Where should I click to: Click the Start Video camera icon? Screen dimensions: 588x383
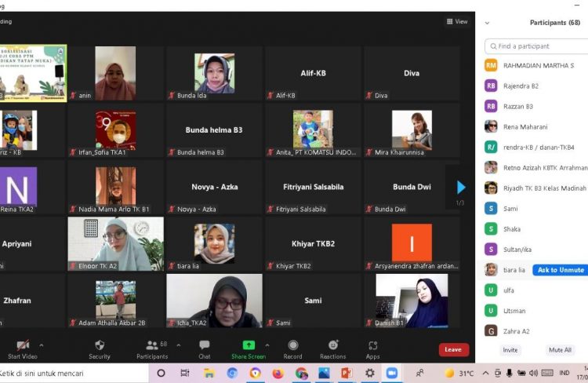coord(23,345)
